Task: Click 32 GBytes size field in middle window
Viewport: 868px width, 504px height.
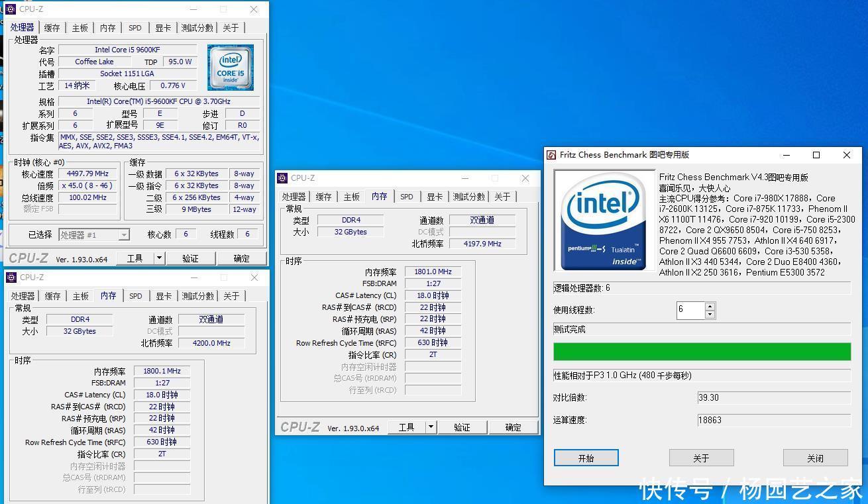Action: pos(351,232)
